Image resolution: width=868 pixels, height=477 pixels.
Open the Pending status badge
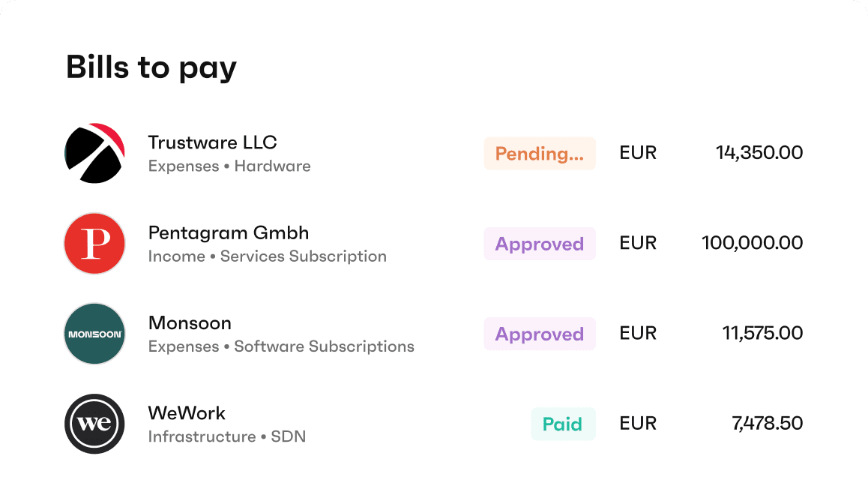click(x=540, y=154)
